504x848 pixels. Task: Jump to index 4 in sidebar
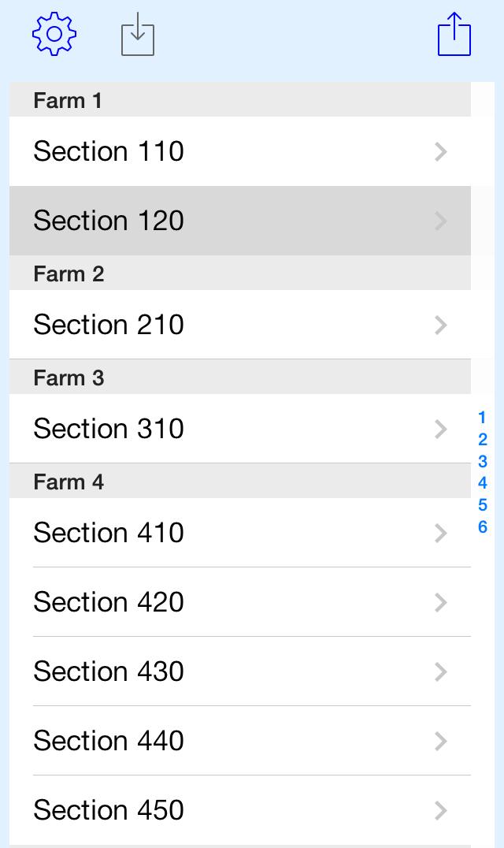click(483, 482)
